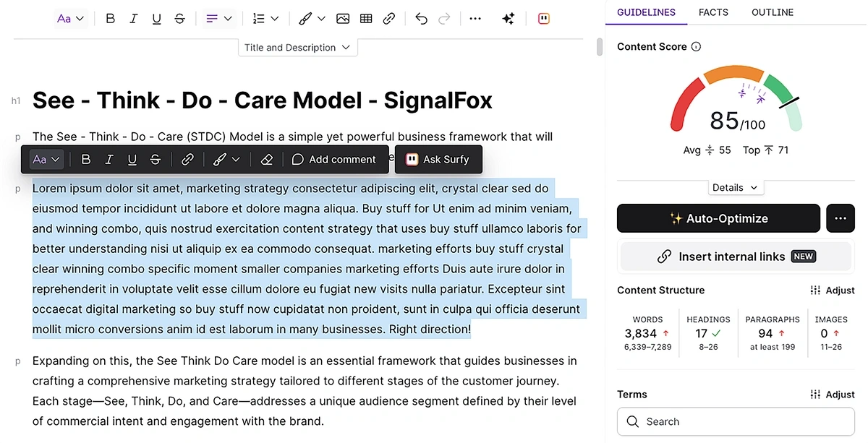Toggle italic in the top toolbar
The image size is (868, 443).
tap(133, 19)
